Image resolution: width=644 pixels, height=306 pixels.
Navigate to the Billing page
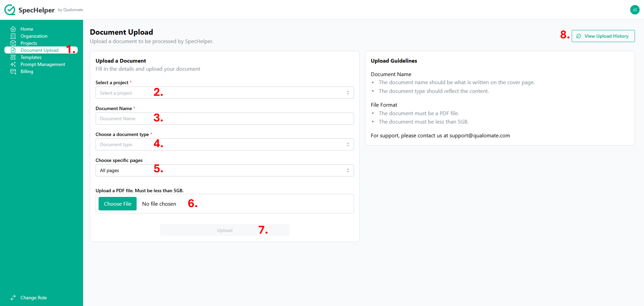(x=27, y=72)
